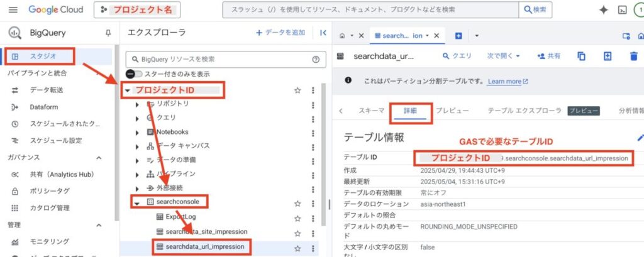The height and width of the screenshot is (257, 644).
Task: Delete the table with trash icon
Action: [x=634, y=56]
